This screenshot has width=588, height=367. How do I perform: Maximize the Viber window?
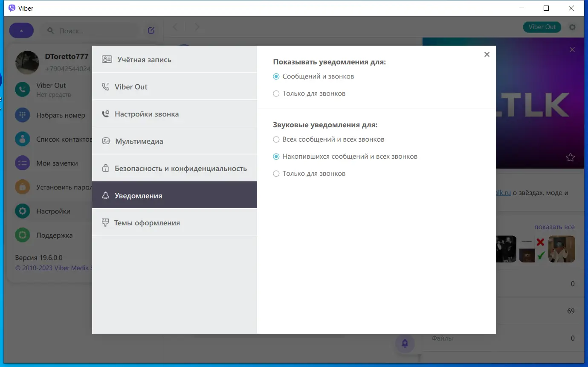point(546,8)
